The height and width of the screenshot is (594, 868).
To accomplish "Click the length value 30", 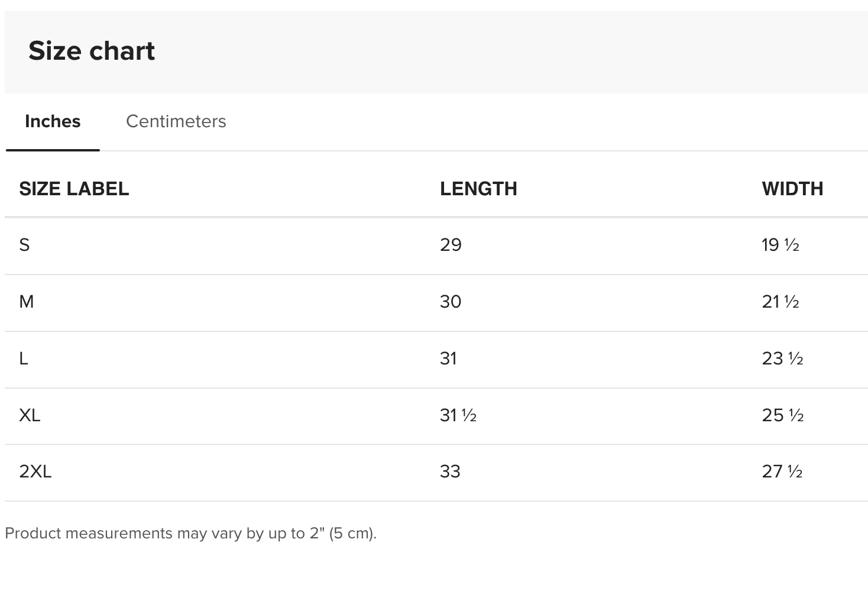I will coord(451,302).
